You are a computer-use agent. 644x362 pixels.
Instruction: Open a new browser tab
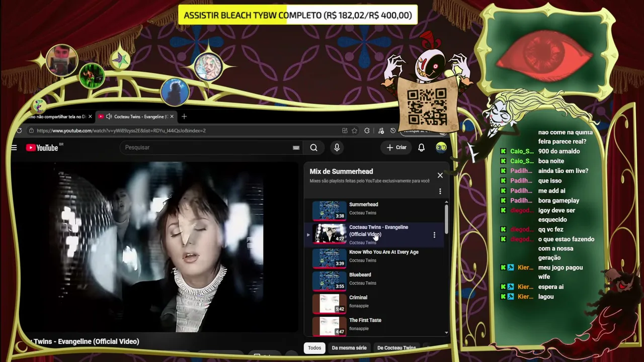coord(184,117)
